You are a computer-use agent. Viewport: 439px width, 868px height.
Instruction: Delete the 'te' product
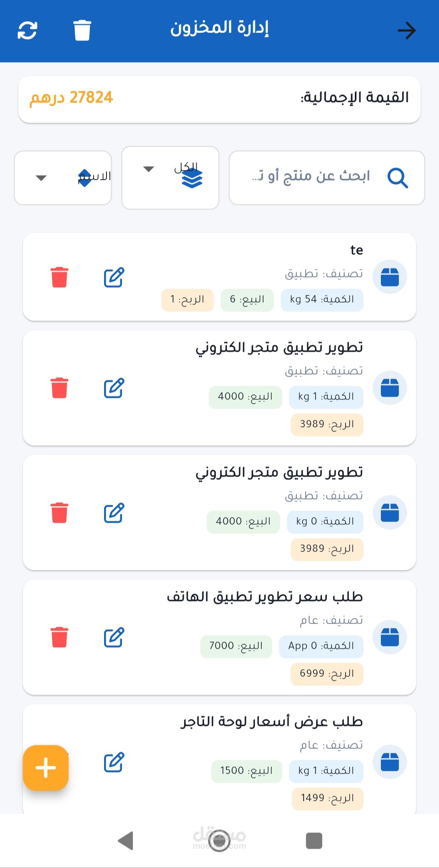pyautogui.click(x=59, y=277)
